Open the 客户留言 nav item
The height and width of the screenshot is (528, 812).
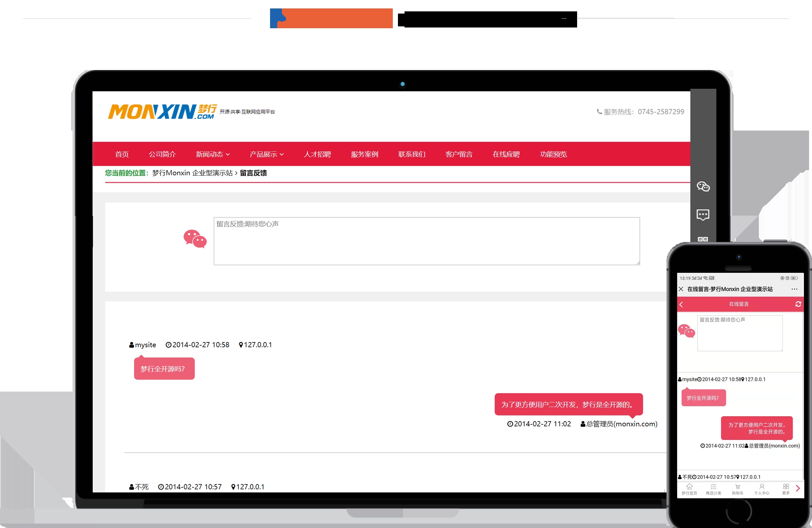pyautogui.click(x=459, y=154)
